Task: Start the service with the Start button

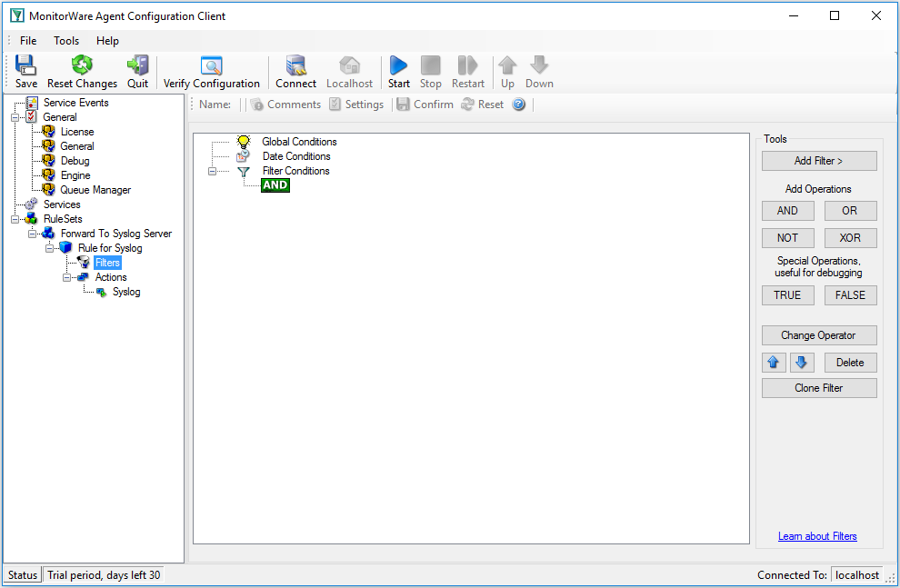Action: pyautogui.click(x=398, y=73)
